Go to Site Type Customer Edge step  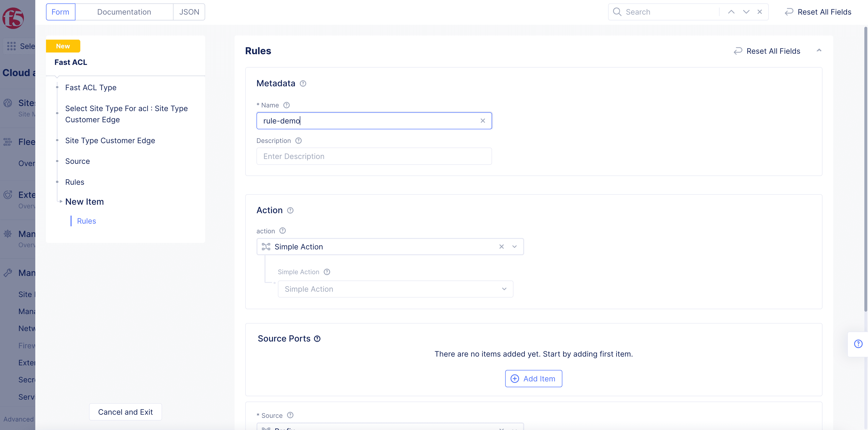point(110,141)
